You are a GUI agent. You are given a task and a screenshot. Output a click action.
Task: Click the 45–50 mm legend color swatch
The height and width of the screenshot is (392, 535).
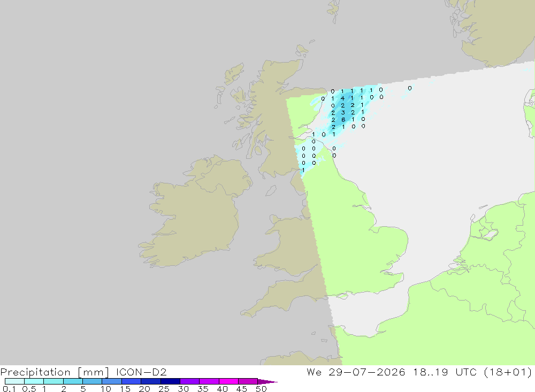[x=248, y=381]
